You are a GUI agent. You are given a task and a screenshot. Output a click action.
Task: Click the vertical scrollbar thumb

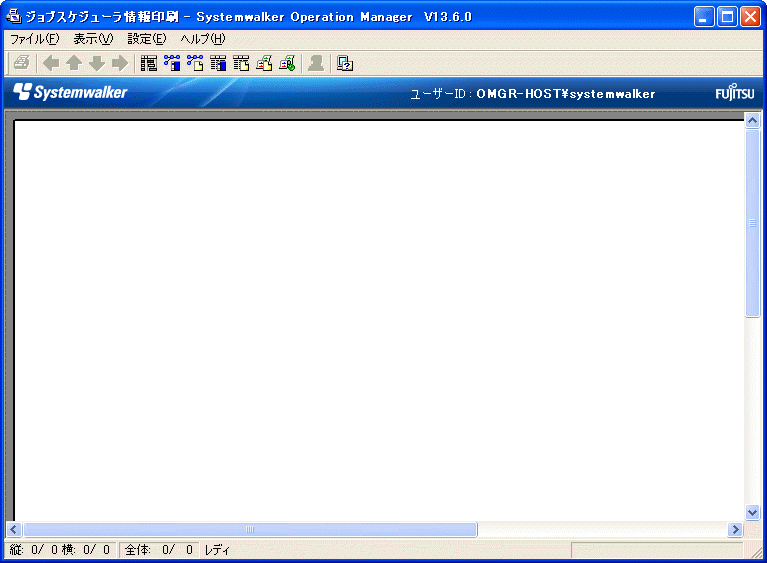(752, 223)
